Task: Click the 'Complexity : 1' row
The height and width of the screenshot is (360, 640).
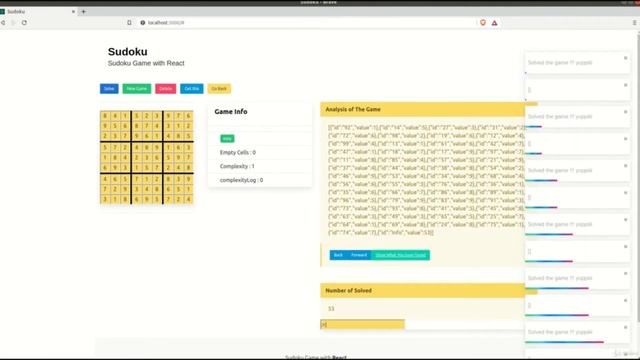Action: click(260, 166)
